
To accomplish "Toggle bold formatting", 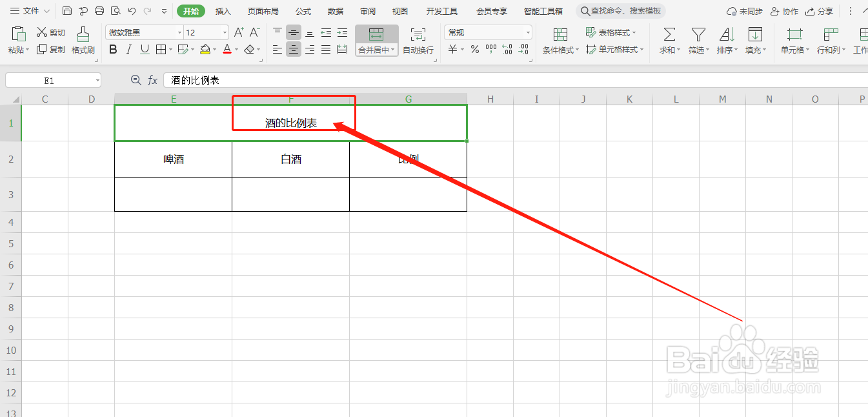I will point(114,49).
